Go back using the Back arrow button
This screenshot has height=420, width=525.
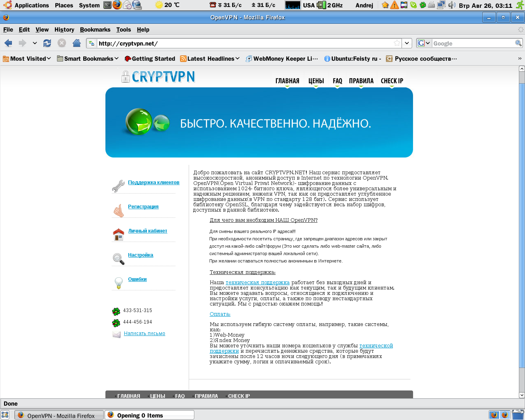pos(8,43)
